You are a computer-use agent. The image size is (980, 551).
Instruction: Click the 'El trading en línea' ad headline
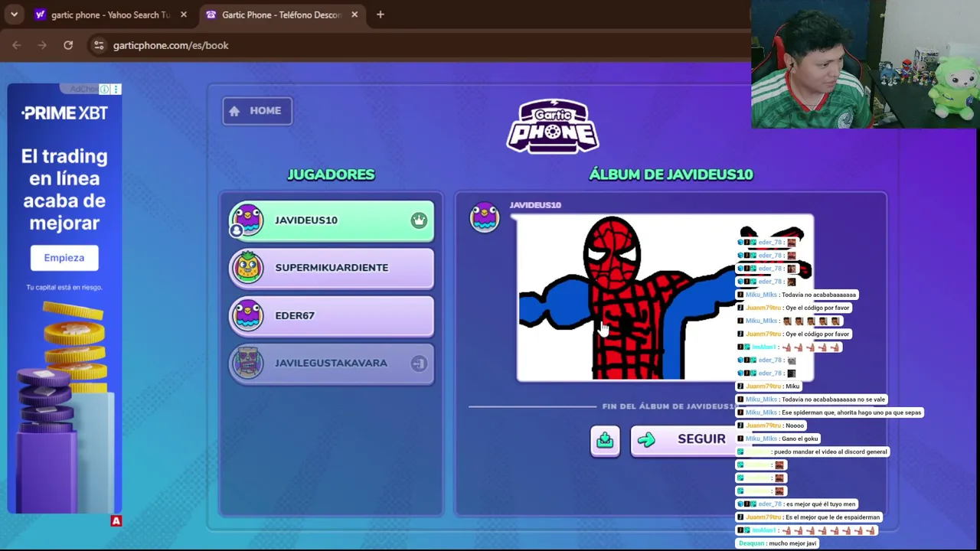pyautogui.click(x=64, y=190)
